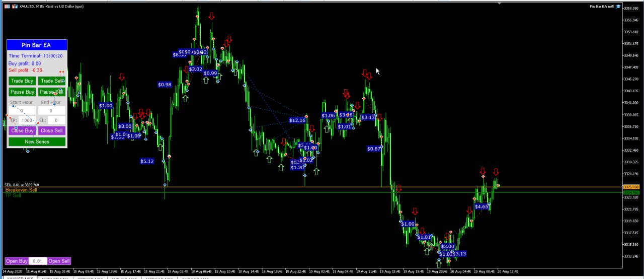This screenshot has width=644, height=279.
Task: Click the lot size 0.01 field
Action: click(x=38, y=261)
